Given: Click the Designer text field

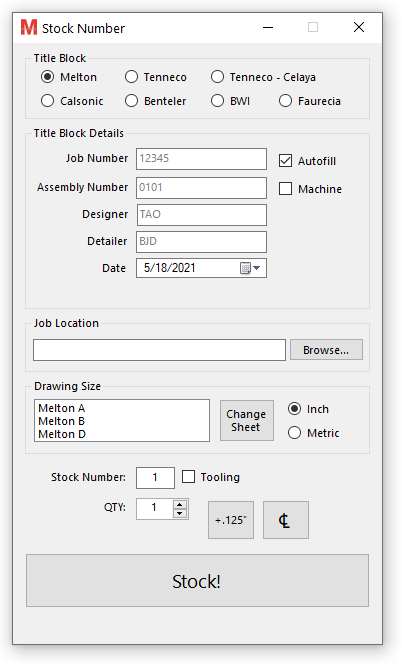Looking at the screenshot, I should tap(201, 215).
